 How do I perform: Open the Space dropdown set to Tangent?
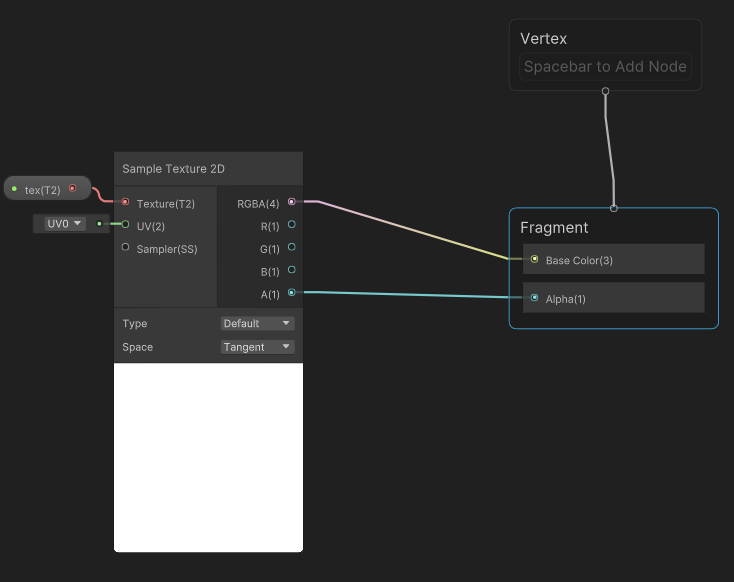point(257,347)
